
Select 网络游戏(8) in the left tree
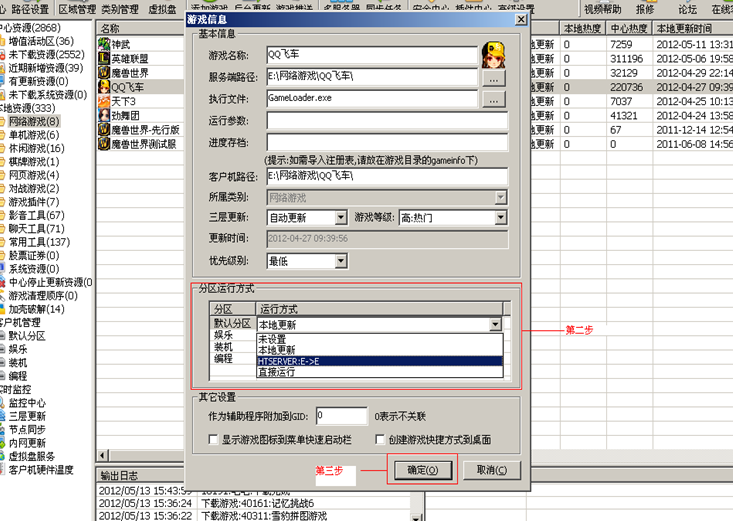click(34, 122)
